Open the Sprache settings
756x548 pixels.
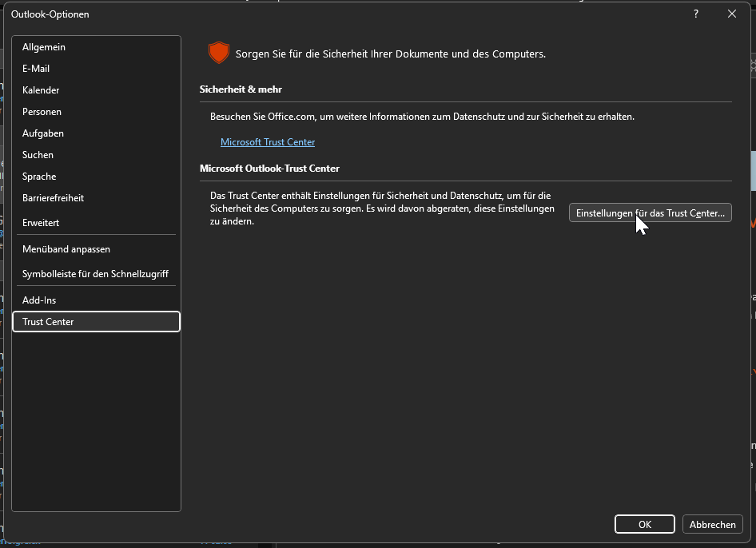[x=39, y=177]
